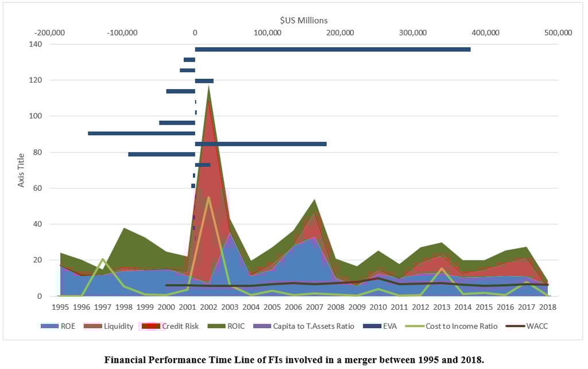Click the 2003 year label
The height and width of the screenshot is (369, 588).
[x=230, y=307]
